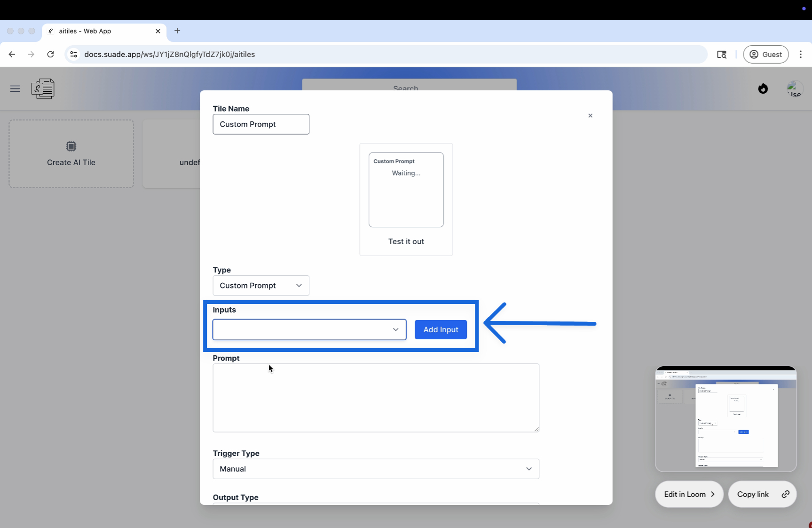Viewport: 812px width, 528px height.
Task: Click the Custom Prompt preview tile
Action: (406, 190)
